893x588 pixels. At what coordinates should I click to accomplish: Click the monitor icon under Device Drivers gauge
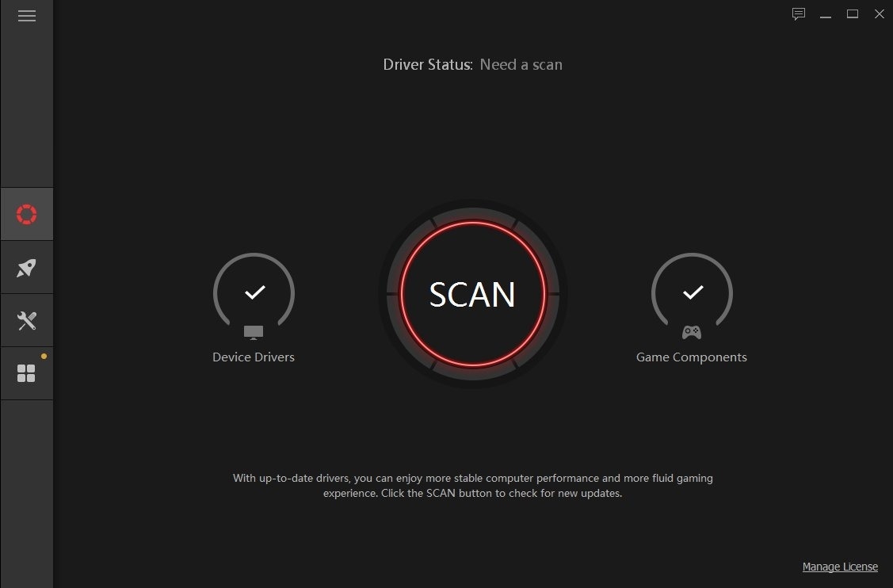254,332
